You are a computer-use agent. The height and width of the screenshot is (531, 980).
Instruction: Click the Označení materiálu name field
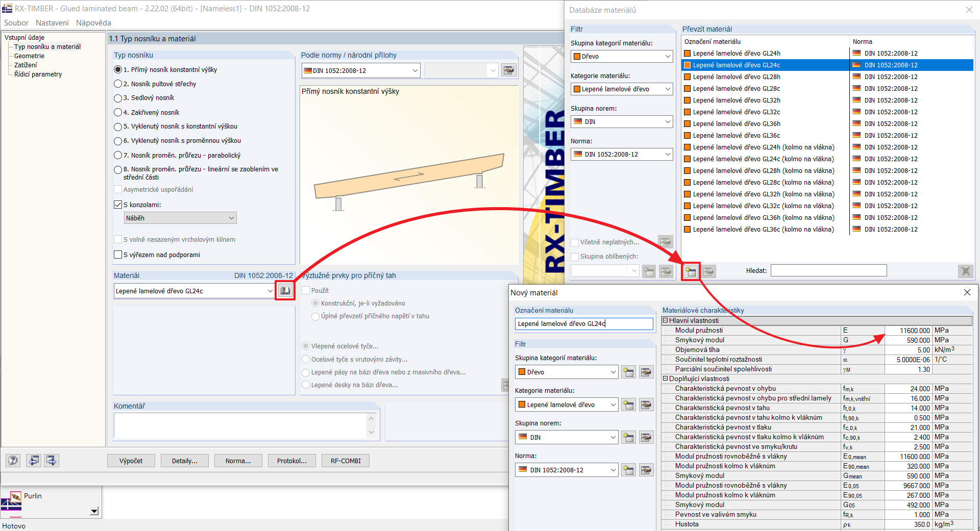pos(584,324)
